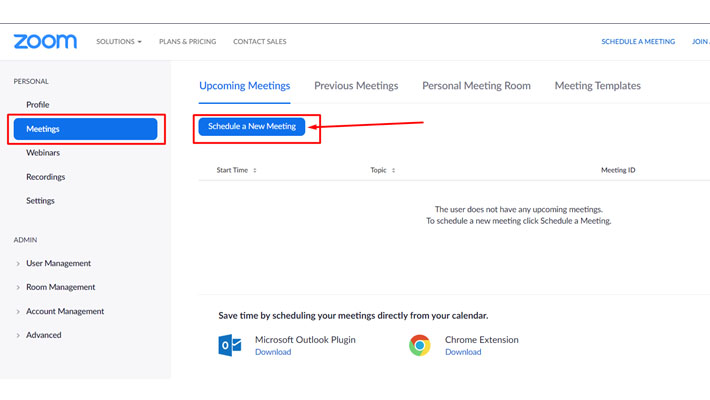Click the Advanced label

[x=43, y=335]
